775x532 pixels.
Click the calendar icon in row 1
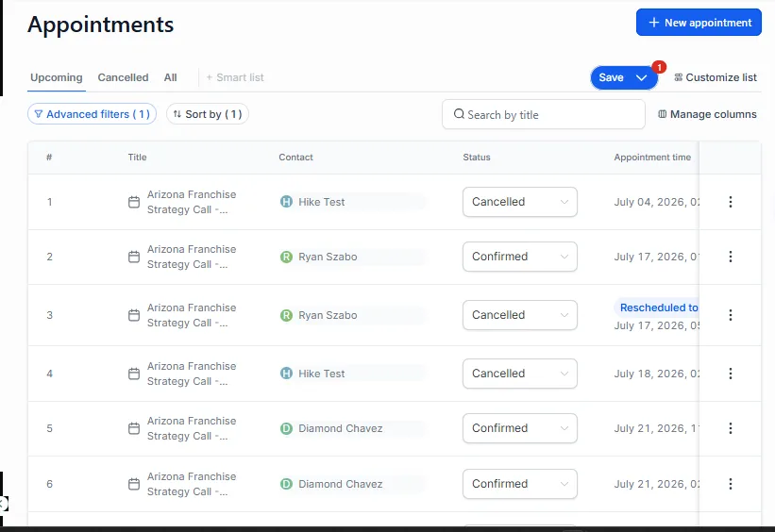(x=134, y=202)
